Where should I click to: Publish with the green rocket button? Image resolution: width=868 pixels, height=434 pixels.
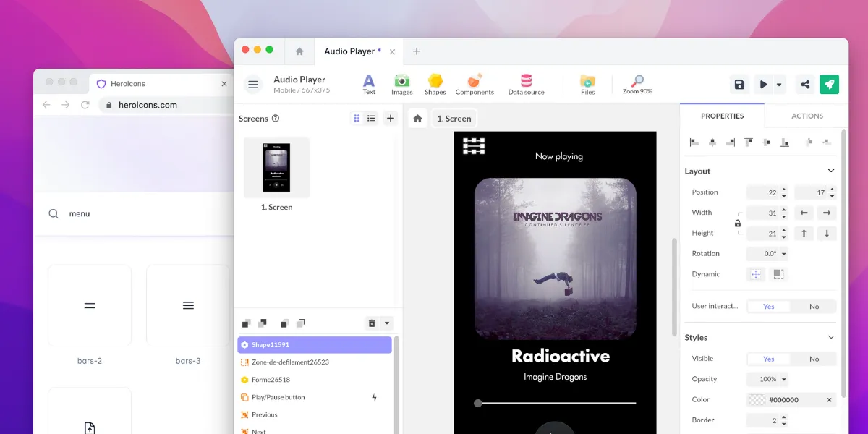click(x=829, y=85)
